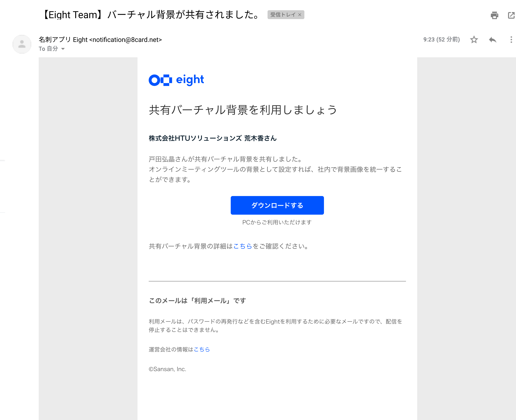
Task: Click the sender address notification@8card.net
Action: click(x=125, y=40)
